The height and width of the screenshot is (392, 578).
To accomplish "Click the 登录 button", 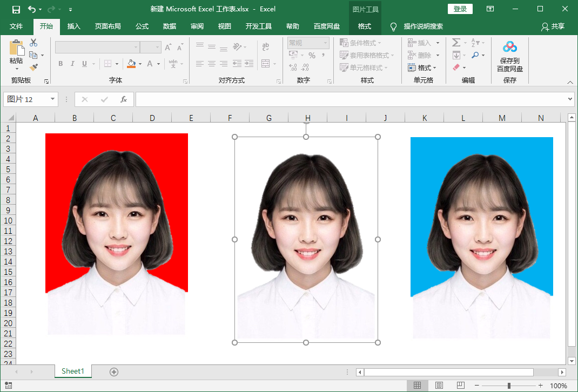I will pyautogui.click(x=460, y=9).
